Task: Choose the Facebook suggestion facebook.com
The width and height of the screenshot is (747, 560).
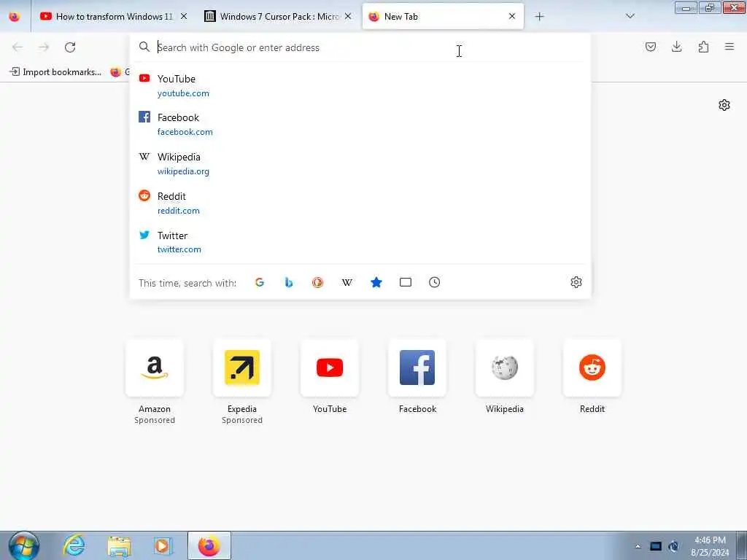Action: 360,124
